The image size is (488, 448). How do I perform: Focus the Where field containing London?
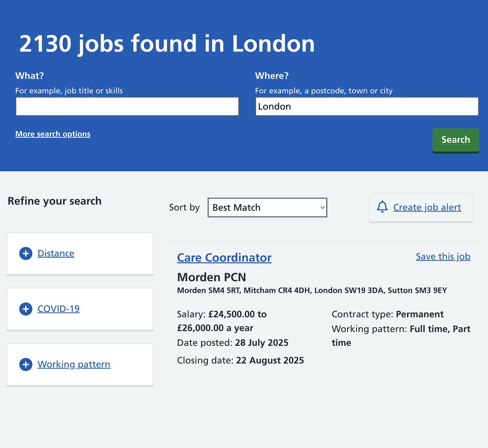click(367, 107)
